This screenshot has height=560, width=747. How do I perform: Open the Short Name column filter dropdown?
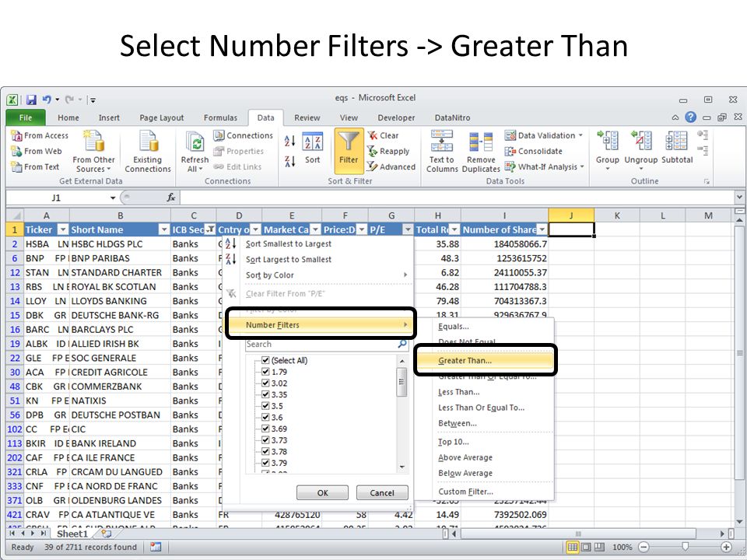[164, 230]
